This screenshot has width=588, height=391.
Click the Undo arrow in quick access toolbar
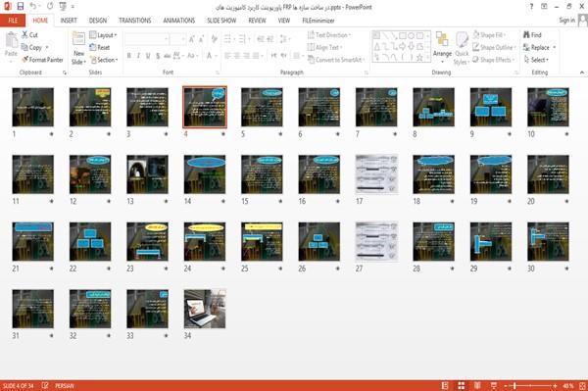point(33,7)
